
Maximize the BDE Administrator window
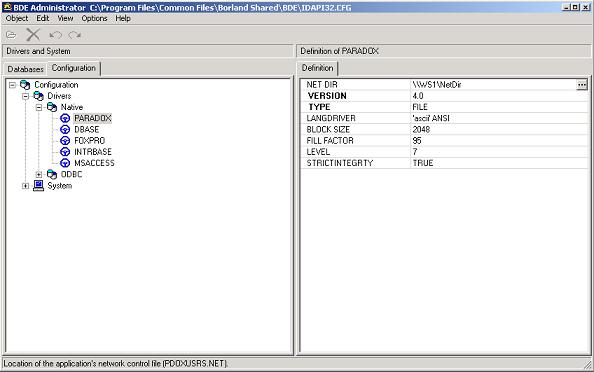click(575, 7)
